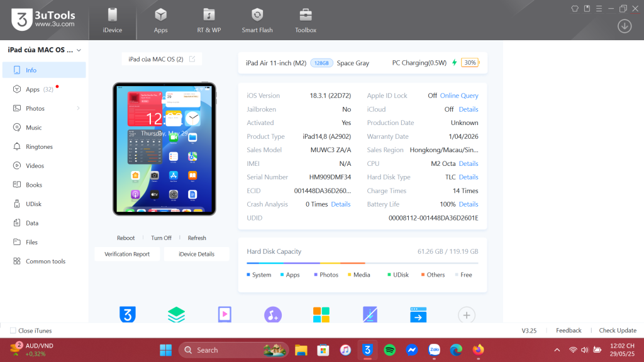Viewport: 644px width, 362px height.
Task: Click the Feedback link
Action: point(569,331)
